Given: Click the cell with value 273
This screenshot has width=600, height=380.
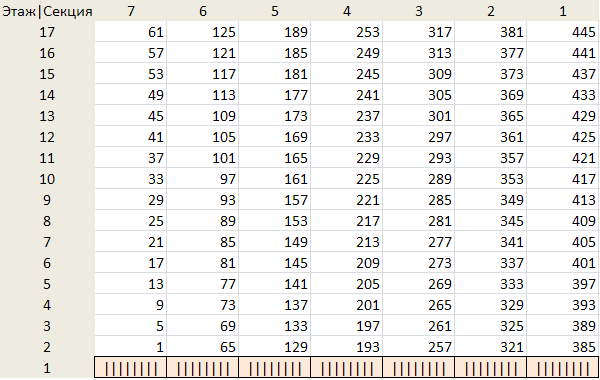Looking at the screenshot, I should [418, 263].
